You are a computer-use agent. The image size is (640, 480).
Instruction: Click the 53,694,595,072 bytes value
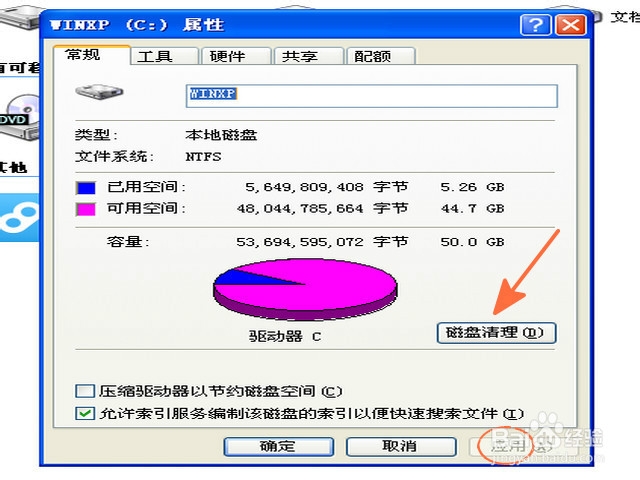[x=300, y=242]
